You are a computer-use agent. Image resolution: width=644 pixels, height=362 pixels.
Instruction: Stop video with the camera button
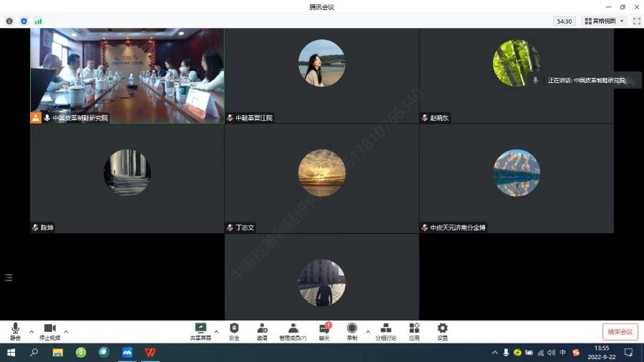point(49,331)
